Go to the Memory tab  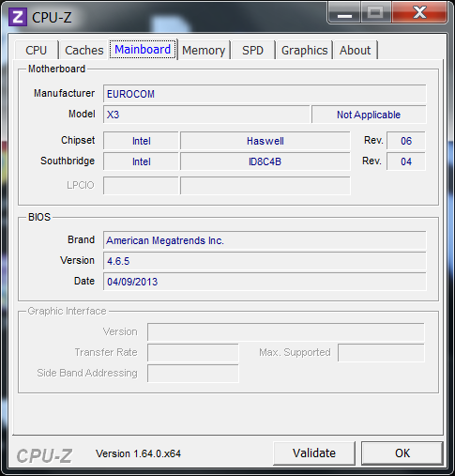coord(204,51)
